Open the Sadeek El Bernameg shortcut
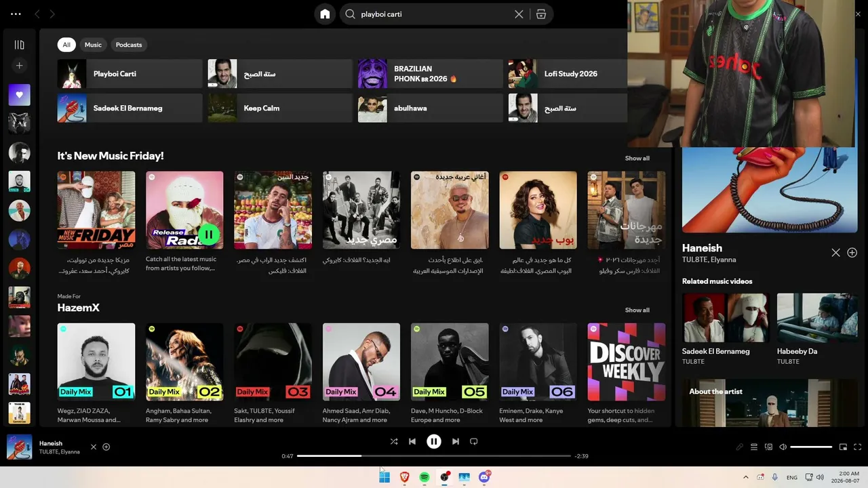 [130, 108]
